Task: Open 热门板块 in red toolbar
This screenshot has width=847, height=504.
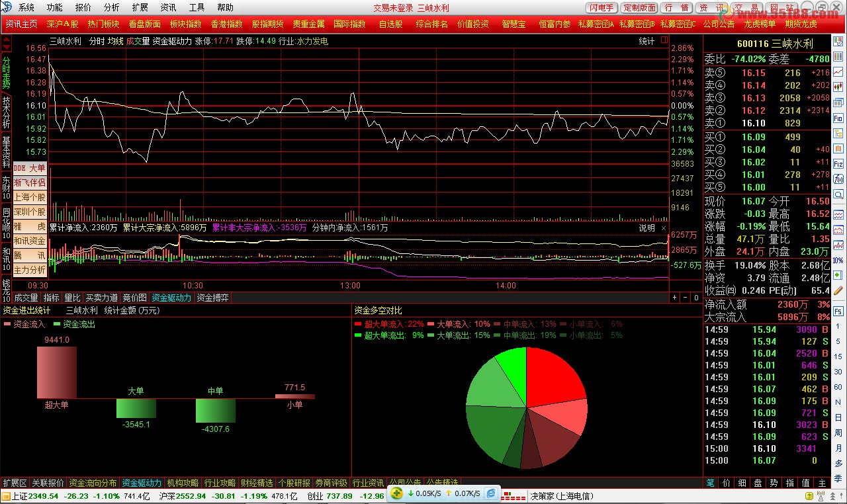Action: pos(103,24)
